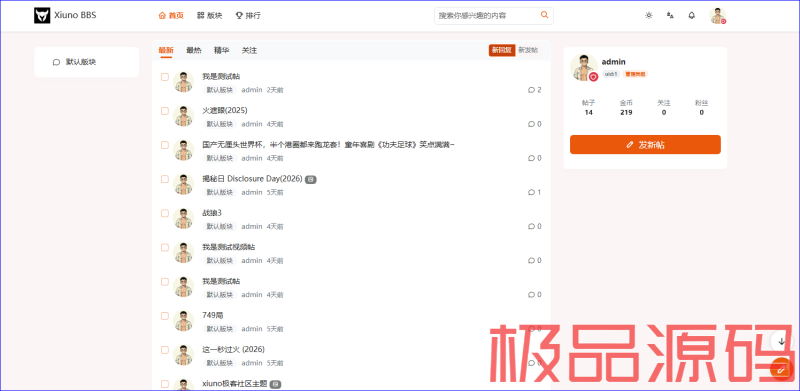Screen dimensions: 800x391
Task: Tick the checkbox for 战狼3
Action: (x=165, y=213)
